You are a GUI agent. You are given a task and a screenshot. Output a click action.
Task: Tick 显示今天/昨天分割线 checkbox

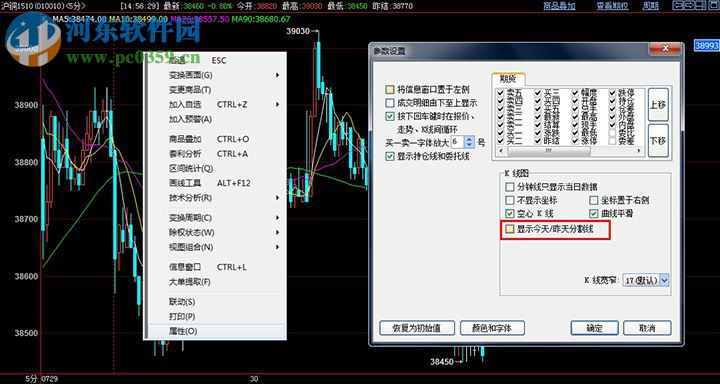point(510,229)
